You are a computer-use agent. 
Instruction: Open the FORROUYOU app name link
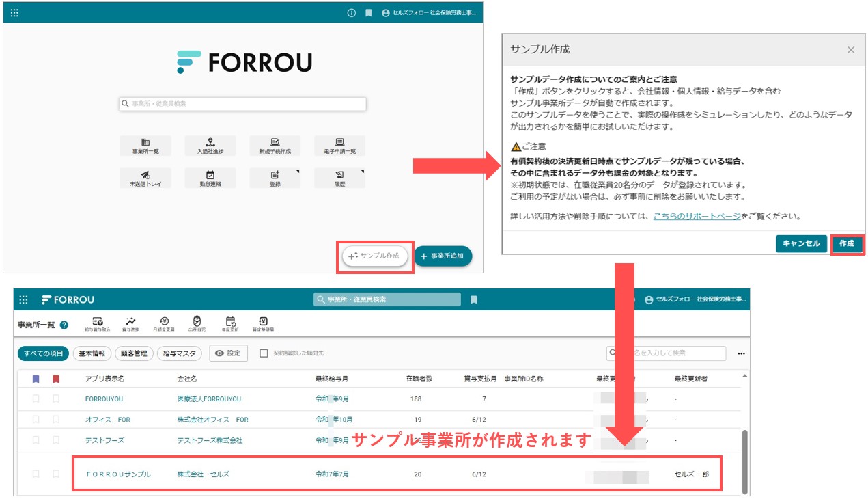tap(104, 399)
